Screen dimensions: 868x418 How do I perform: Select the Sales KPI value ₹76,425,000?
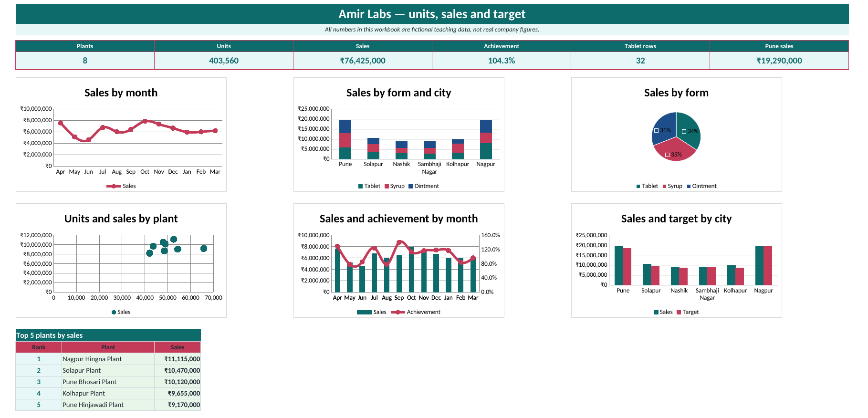point(363,61)
